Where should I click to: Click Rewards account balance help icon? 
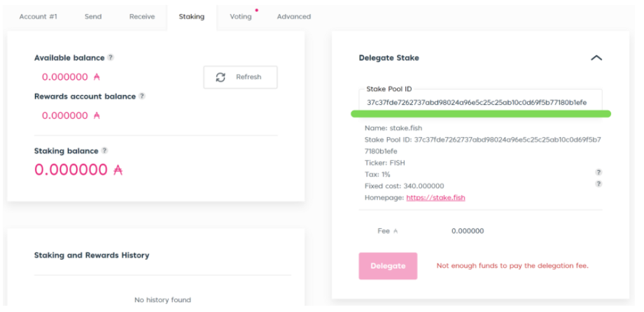coord(142,96)
